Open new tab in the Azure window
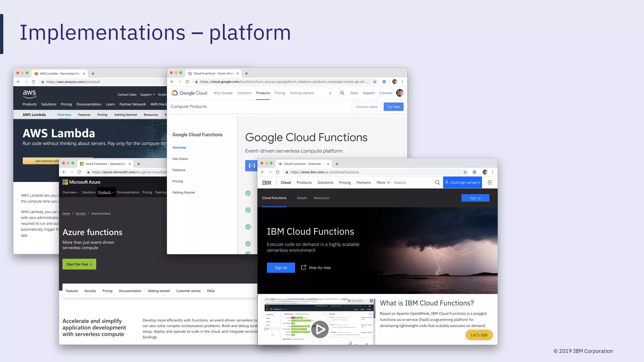Screen dimensions: 644x362 (x=139, y=164)
